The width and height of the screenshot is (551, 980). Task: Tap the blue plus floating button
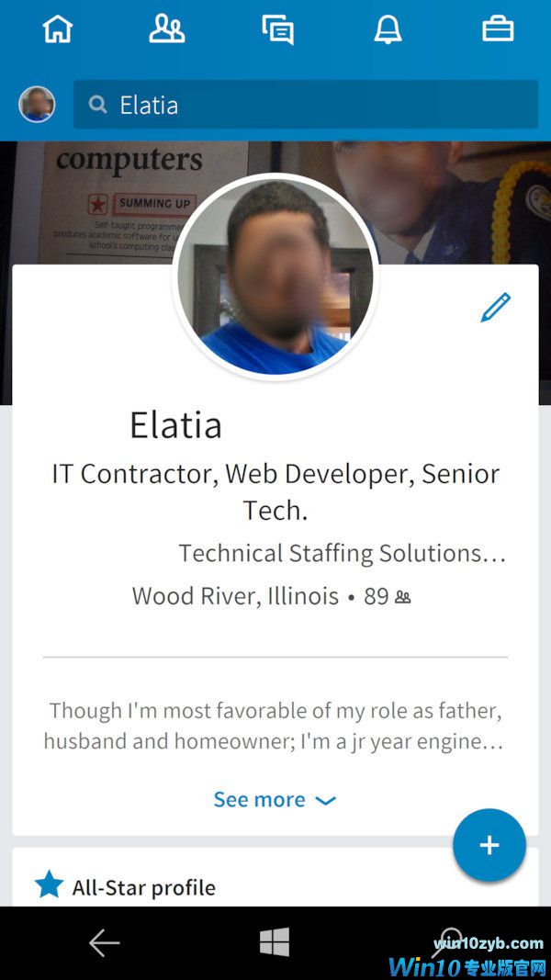click(489, 845)
